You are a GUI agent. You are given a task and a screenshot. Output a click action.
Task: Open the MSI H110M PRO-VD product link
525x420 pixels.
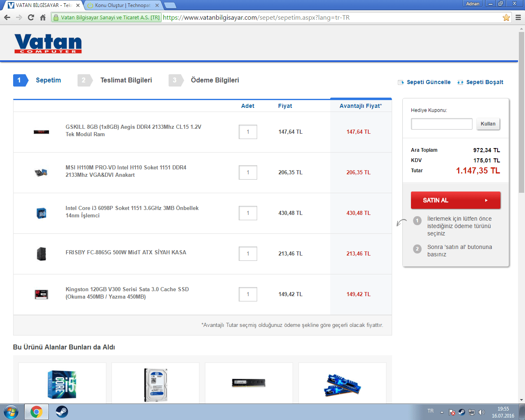tap(126, 171)
